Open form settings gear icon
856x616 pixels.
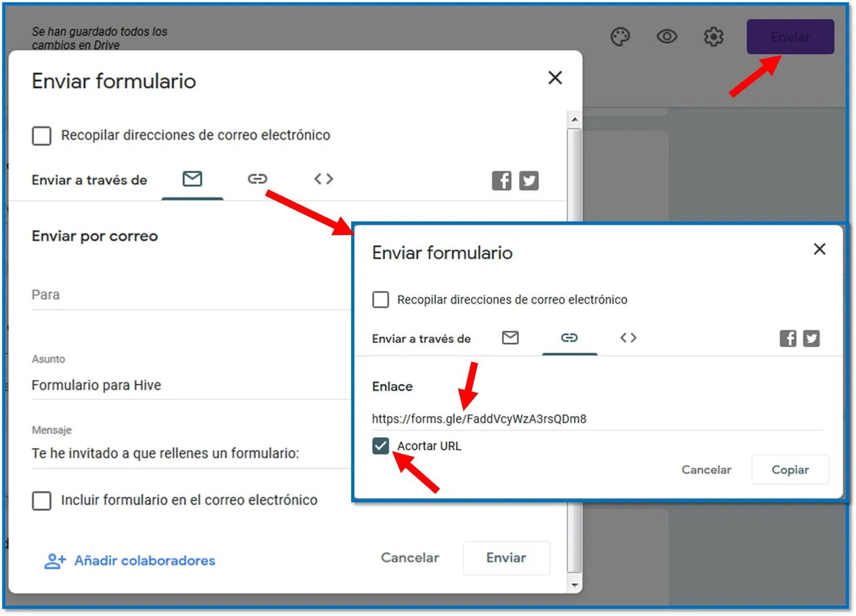pos(714,37)
